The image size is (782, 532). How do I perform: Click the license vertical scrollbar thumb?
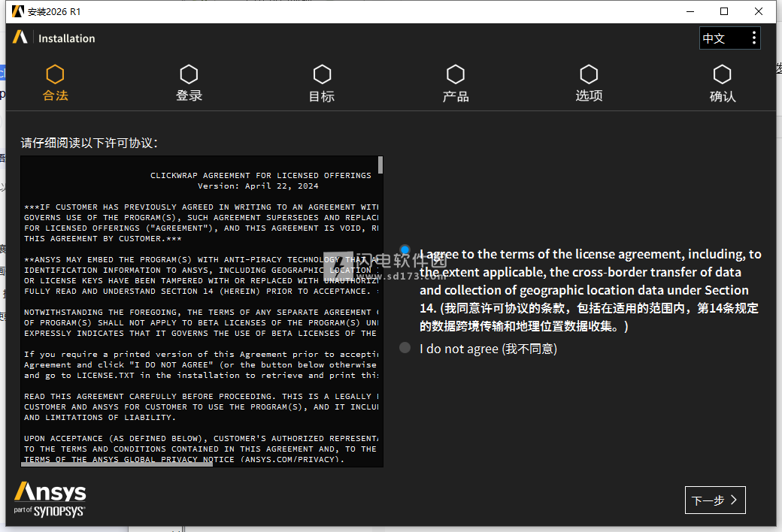(x=380, y=165)
